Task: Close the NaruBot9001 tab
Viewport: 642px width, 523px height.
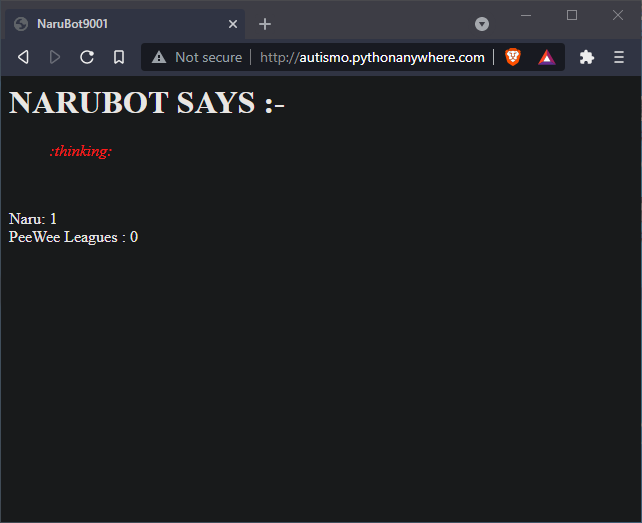Action: tap(233, 24)
